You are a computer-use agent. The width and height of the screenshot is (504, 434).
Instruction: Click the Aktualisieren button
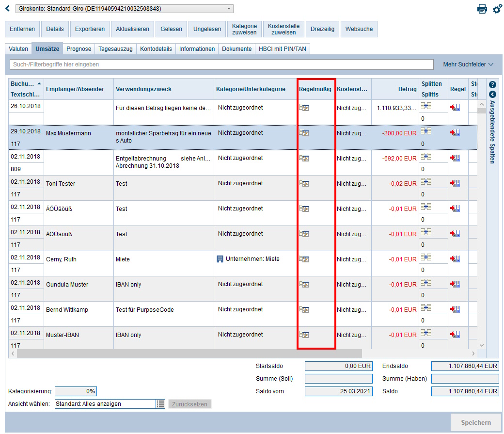[x=132, y=29]
